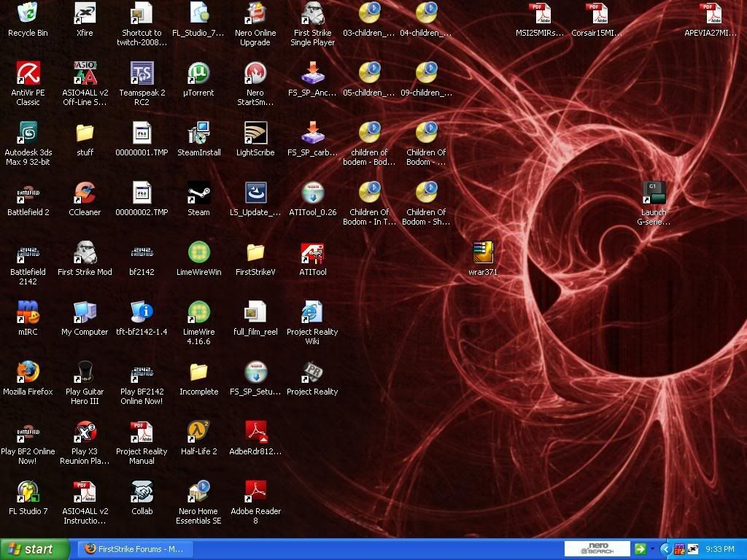Click the Play X3 Reunion shortcut
Image resolution: width=747 pixels, height=560 pixels.
point(85,432)
